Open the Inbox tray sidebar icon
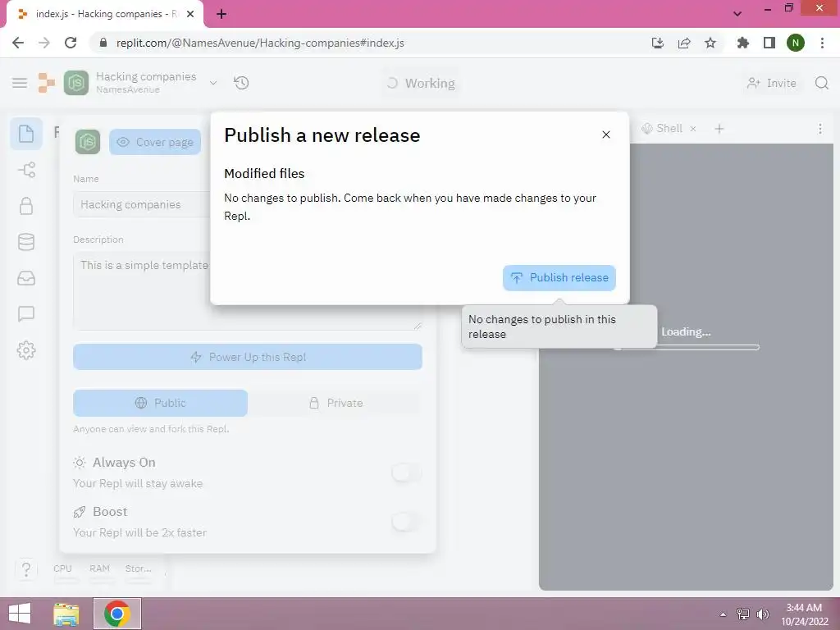The image size is (840, 630). [x=26, y=278]
